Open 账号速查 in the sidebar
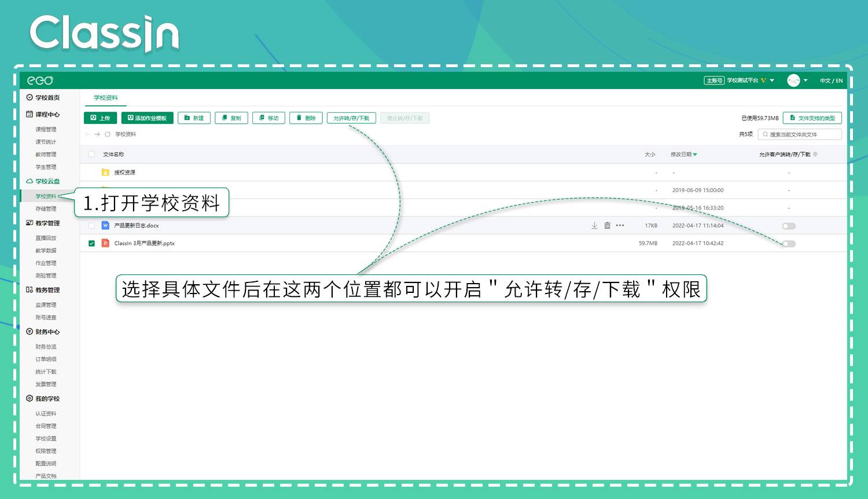This screenshot has height=499, width=868. pos(46,317)
